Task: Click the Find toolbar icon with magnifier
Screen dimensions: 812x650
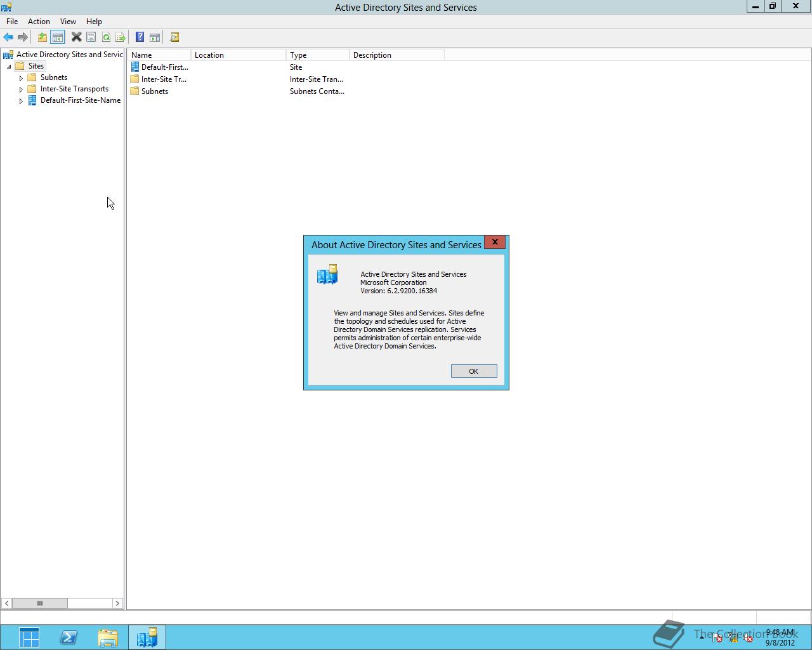Action: pyautogui.click(x=174, y=37)
